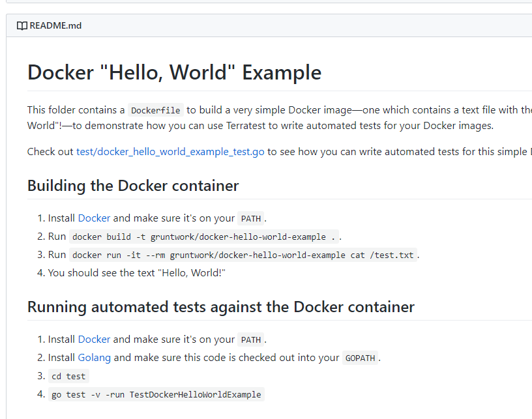Screen dimensions: 532x419
Task: Open Docker link under Running automated tests
Action: (x=94, y=340)
